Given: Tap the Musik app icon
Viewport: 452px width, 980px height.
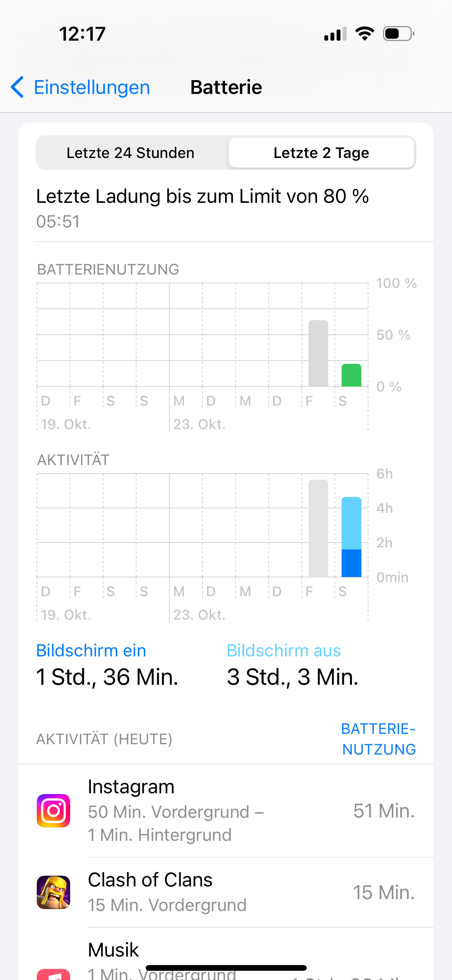Looking at the screenshot, I should pyautogui.click(x=53, y=973).
